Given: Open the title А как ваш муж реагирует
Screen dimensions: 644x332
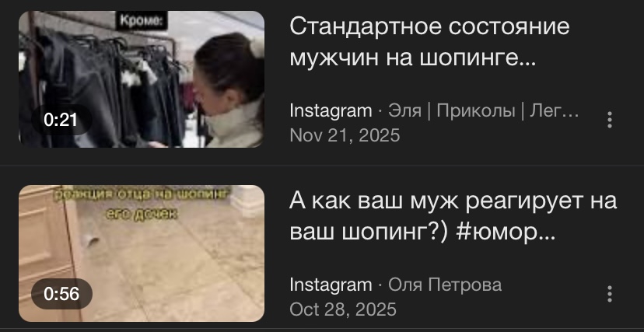Looking at the screenshot, I should (x=453, y=217).
